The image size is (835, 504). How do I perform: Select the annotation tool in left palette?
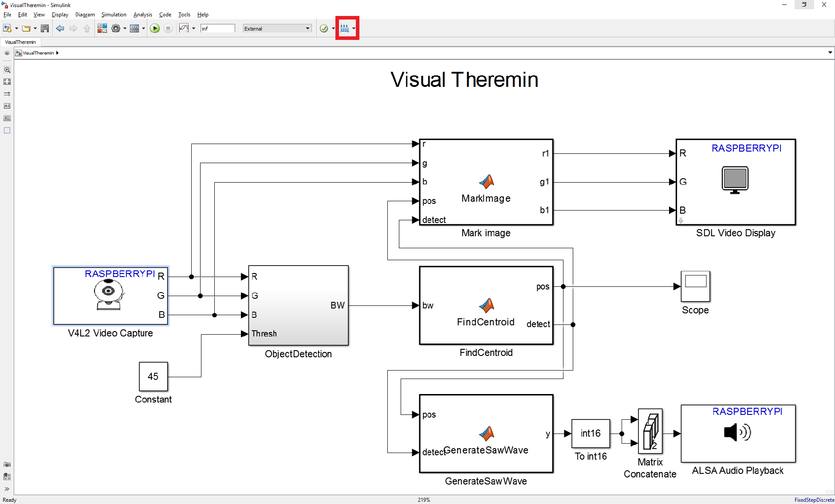[x=7, y=106]
